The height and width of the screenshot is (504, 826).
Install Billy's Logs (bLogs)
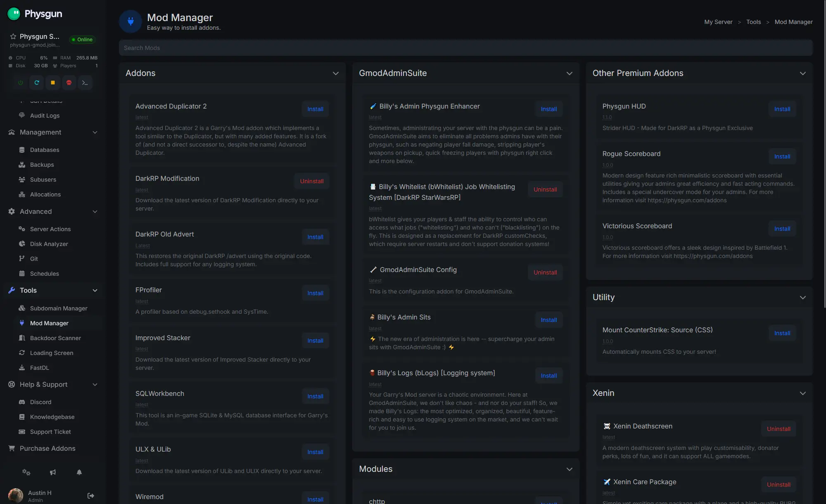tap(549, 376)
